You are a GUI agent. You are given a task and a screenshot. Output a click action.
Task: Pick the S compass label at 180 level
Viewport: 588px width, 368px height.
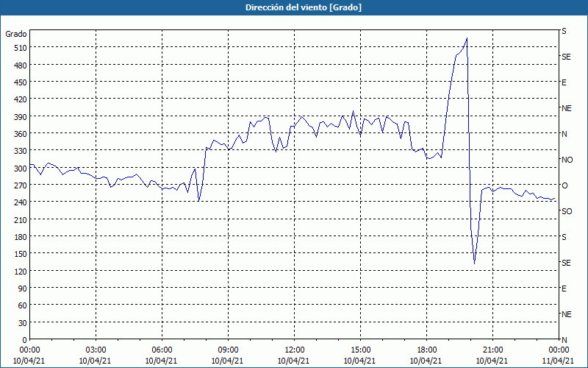click(x=564, y=237)
